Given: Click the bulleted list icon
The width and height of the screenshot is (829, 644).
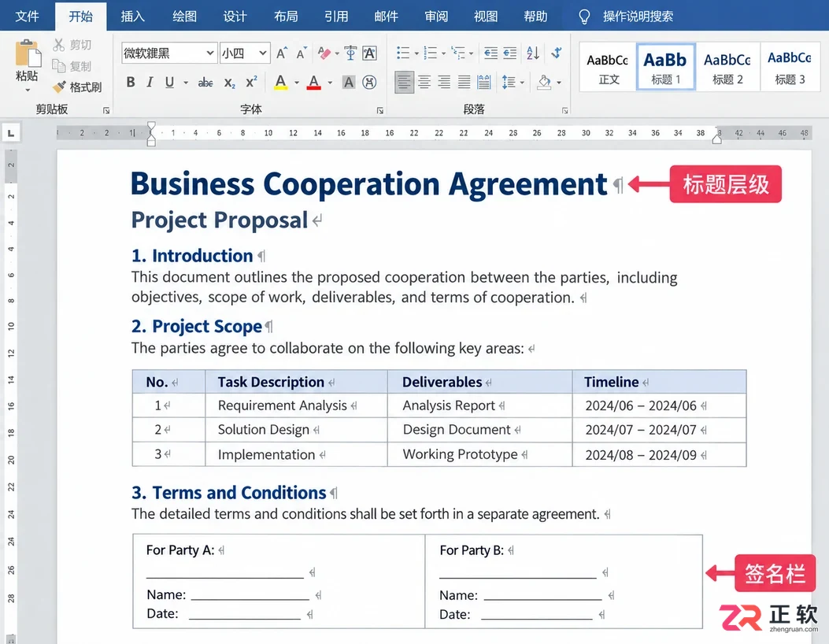Looking at the screenshot, I should pos(403,53).
